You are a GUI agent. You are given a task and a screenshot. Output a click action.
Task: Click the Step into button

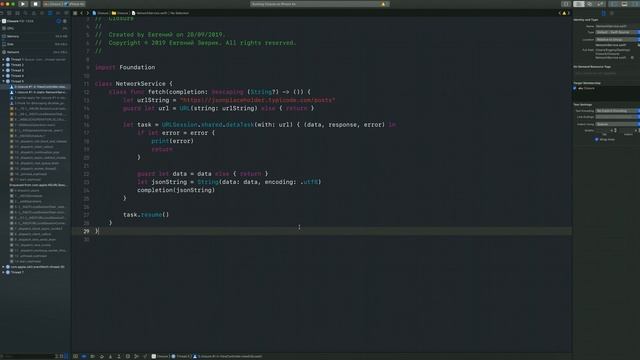pyautogui.click(x=110, y=356)
